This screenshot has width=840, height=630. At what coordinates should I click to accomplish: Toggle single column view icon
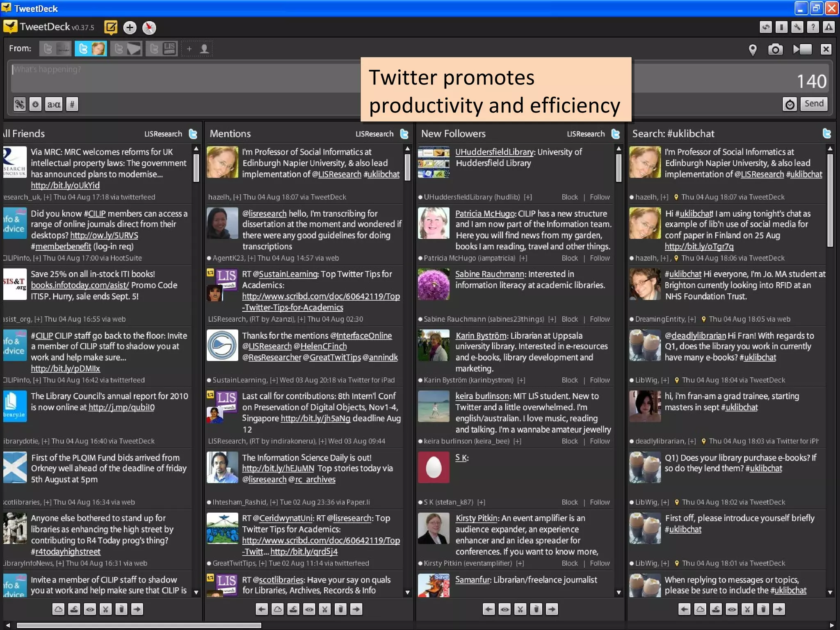781,27
